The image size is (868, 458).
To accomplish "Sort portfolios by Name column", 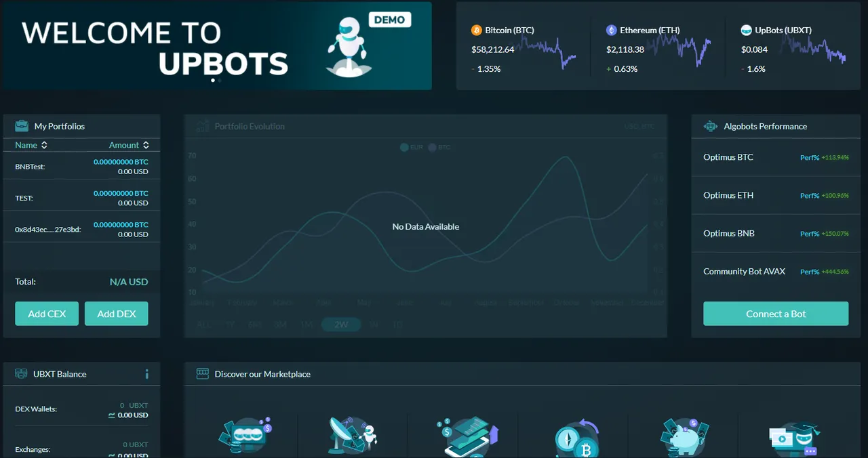I will [31, 145].
